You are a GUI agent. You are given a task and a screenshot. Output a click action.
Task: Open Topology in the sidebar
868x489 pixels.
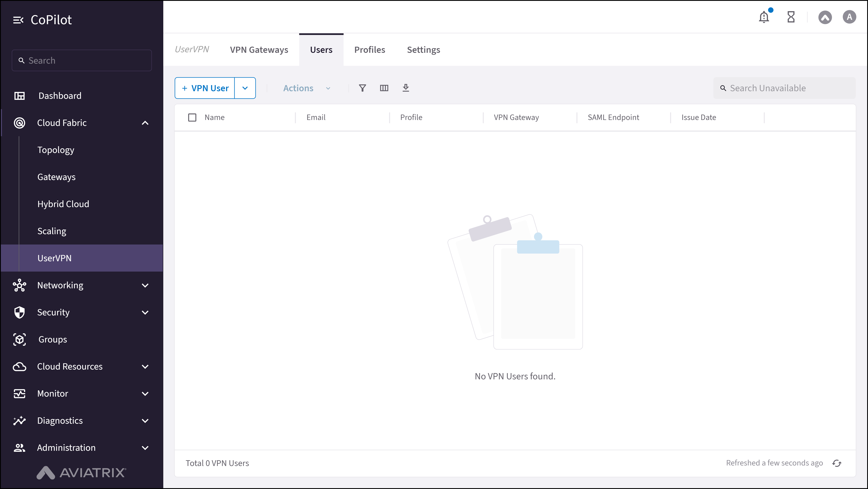tap(56, 150)
